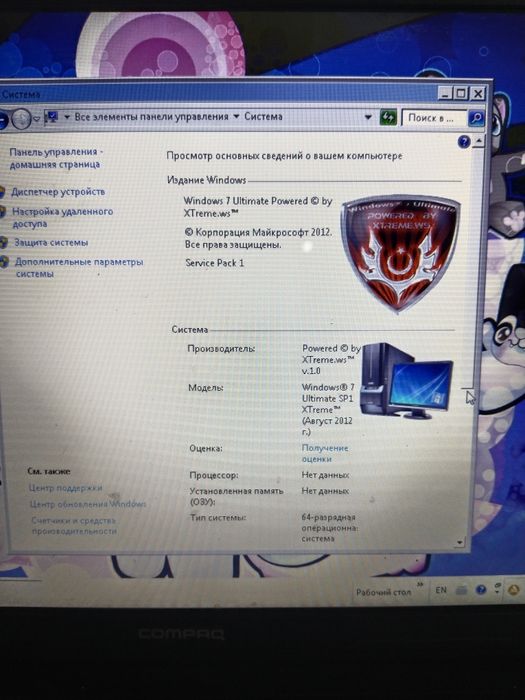The height and width of the screenshot is (700, 525).
Task: Open 'Панель управления - домашняя страница'
Action: pos(55,158)
